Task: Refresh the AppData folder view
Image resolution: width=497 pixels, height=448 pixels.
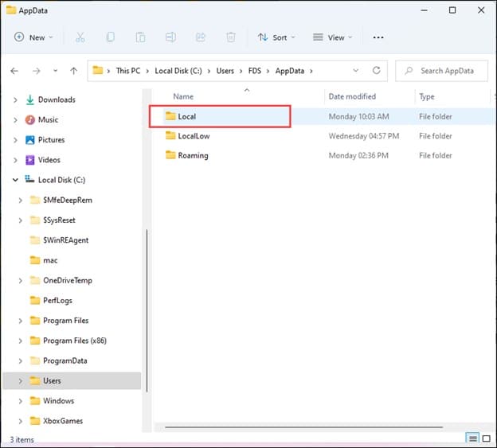Action: coord(376,71)
